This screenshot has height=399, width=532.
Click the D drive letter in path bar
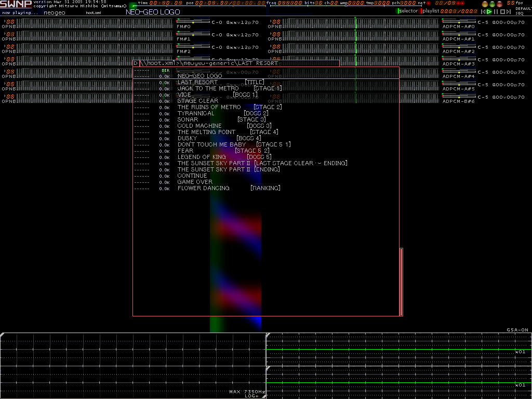click(x=136, y=63)
